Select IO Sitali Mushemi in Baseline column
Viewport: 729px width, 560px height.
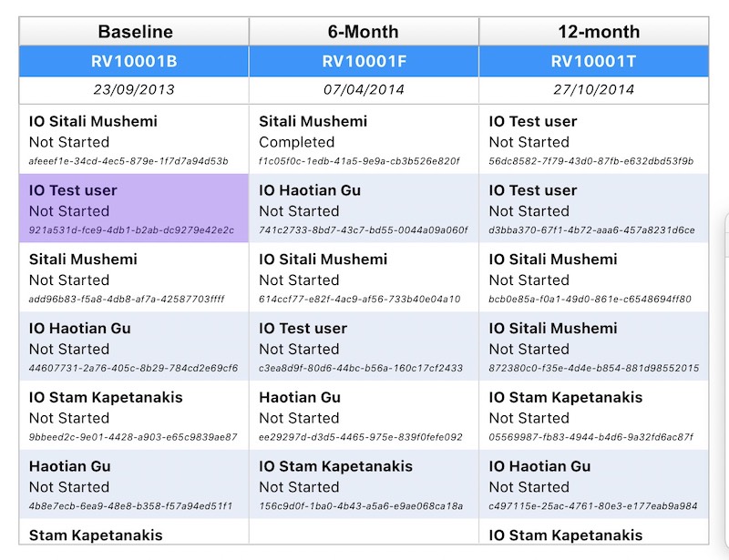click(134, 140)
